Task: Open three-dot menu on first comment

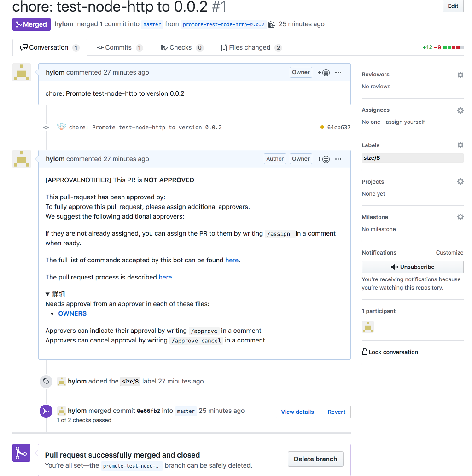Action: (x=338, y=73)
